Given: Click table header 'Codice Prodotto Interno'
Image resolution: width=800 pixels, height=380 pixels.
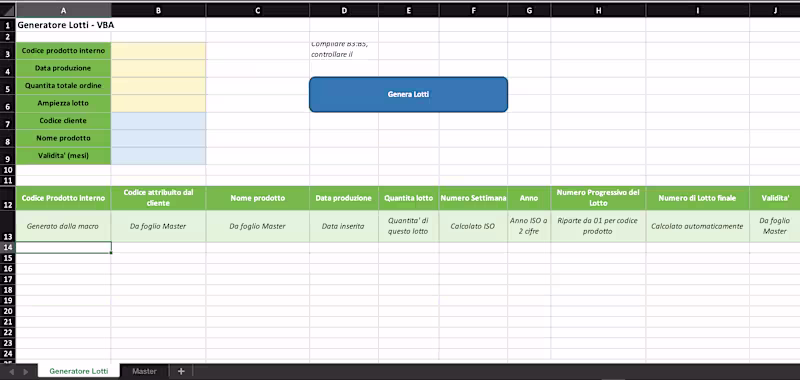Looking at the screenshot, I should coord(63,198).
